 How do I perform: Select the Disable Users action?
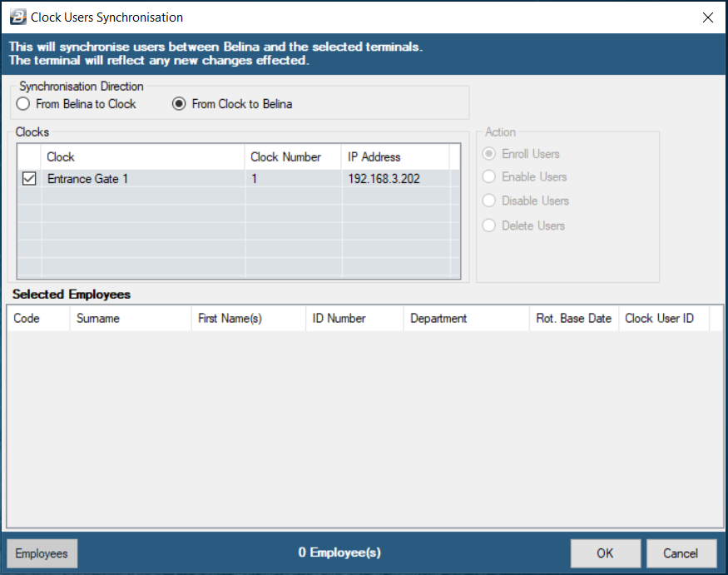tap(526, 201)
